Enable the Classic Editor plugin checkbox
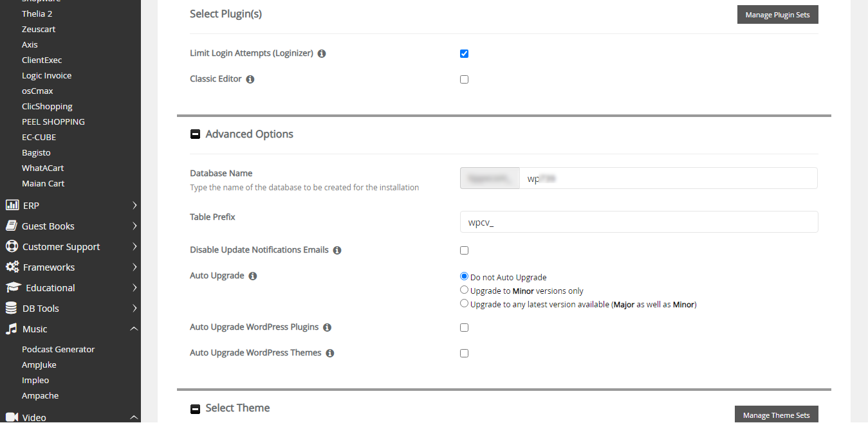868x423 pixels. (x=464, y=80)
